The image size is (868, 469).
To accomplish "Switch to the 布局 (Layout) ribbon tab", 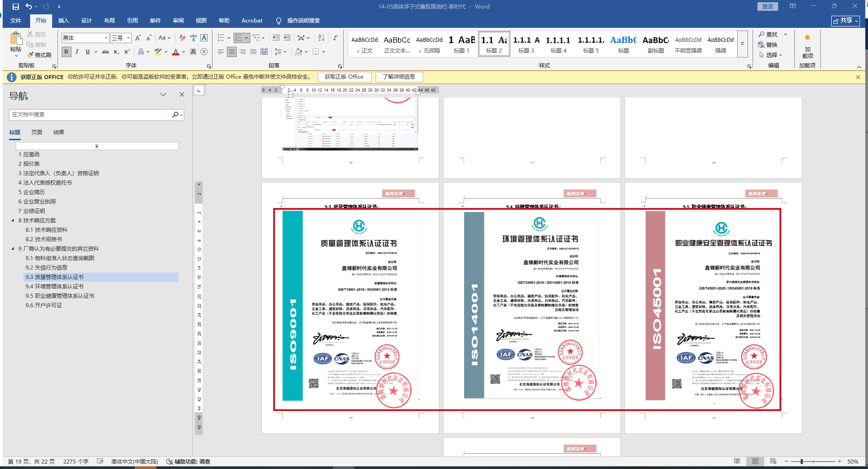I will 110,21.
